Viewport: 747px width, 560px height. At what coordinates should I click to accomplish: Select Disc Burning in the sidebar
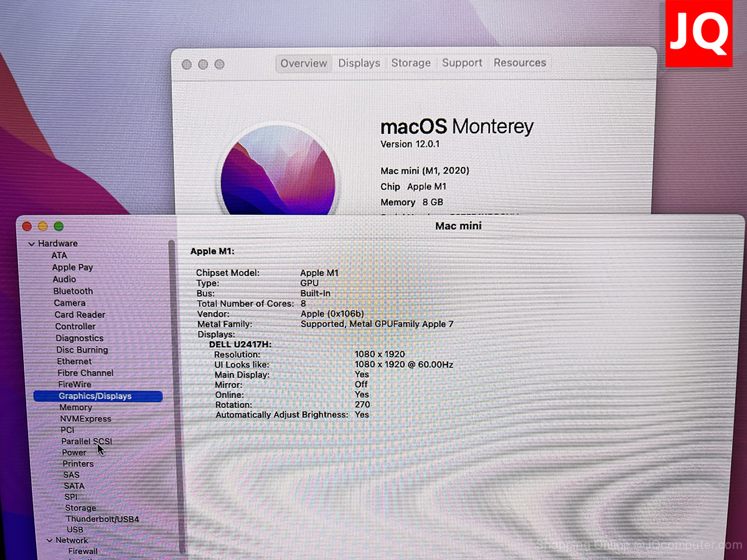pos(82,350)
